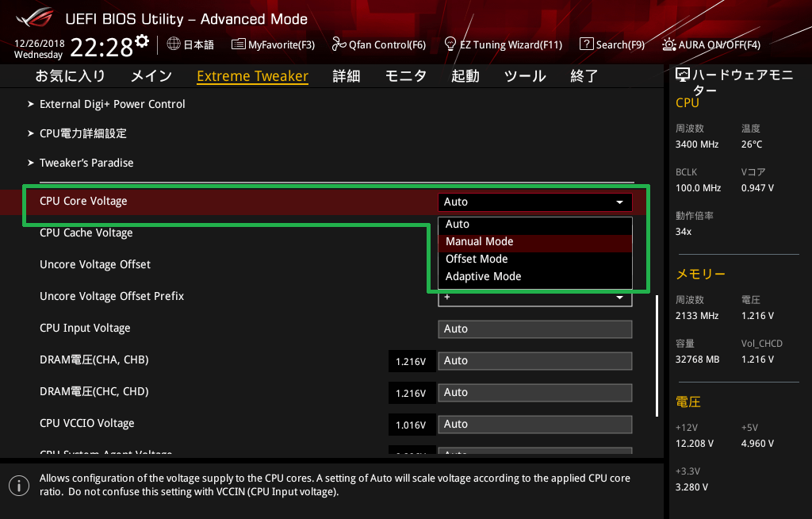
Task: Click CPU Input Voltage Auto field
Action: tap(535, 329)
